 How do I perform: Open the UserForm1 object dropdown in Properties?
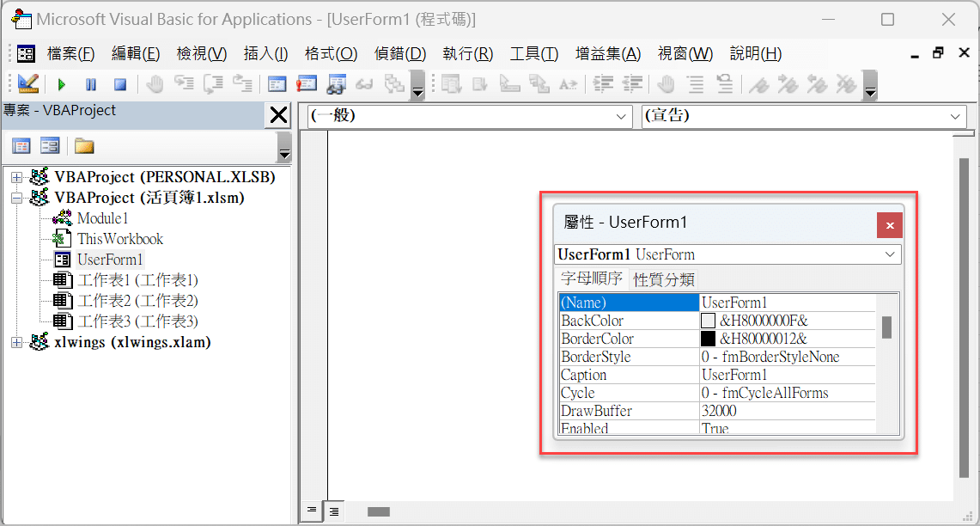pyautogui.click(x=728, y=254)
